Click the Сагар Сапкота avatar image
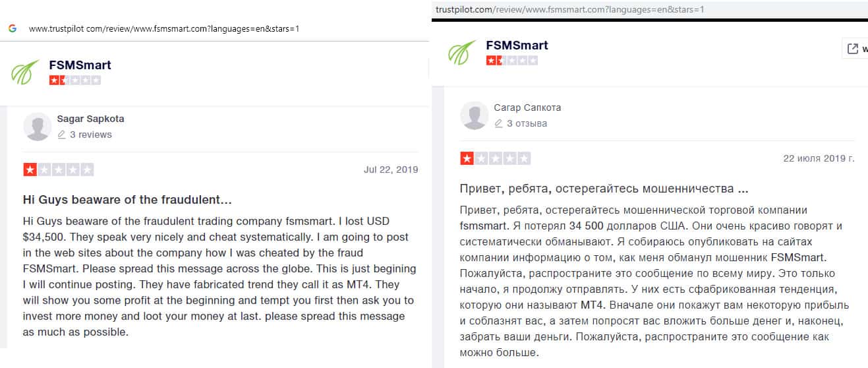 (475, 115)
